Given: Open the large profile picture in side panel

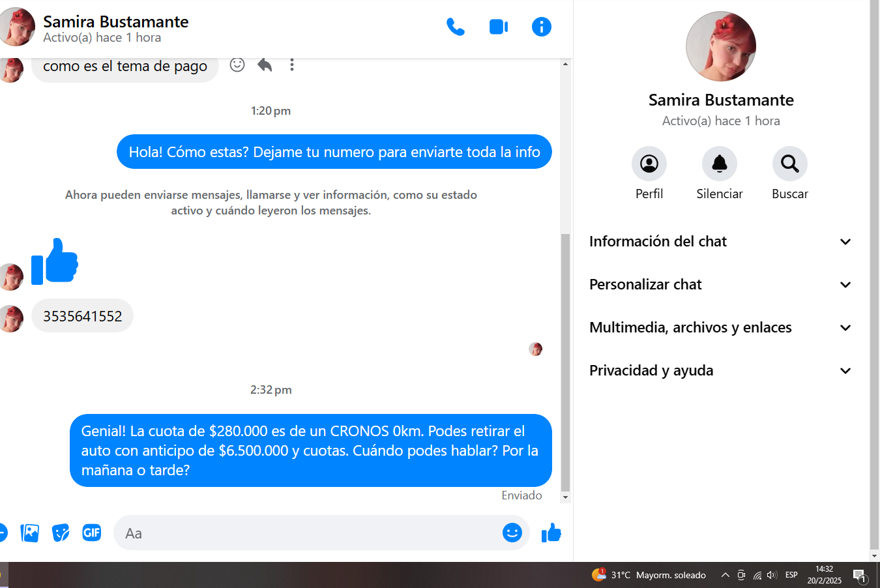Looking at the screenshot, I should (721, 46).
